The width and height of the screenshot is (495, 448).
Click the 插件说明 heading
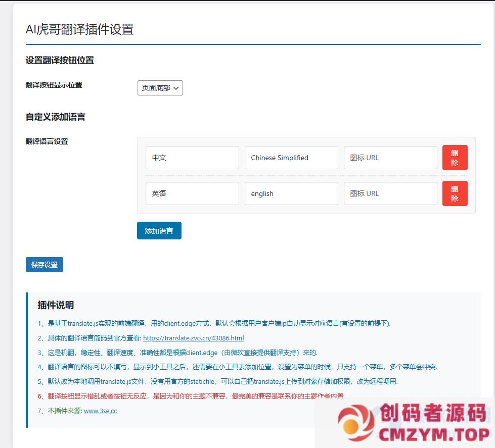[x=56, y=305]
